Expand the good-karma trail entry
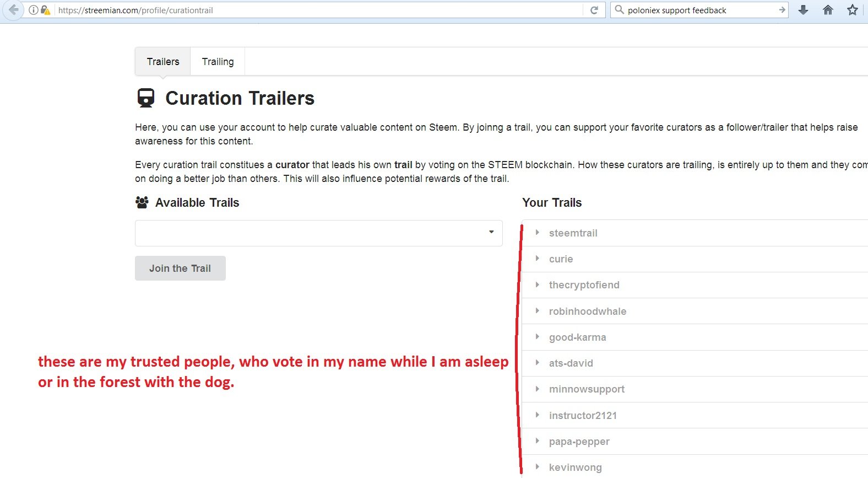 coord(695,337)
